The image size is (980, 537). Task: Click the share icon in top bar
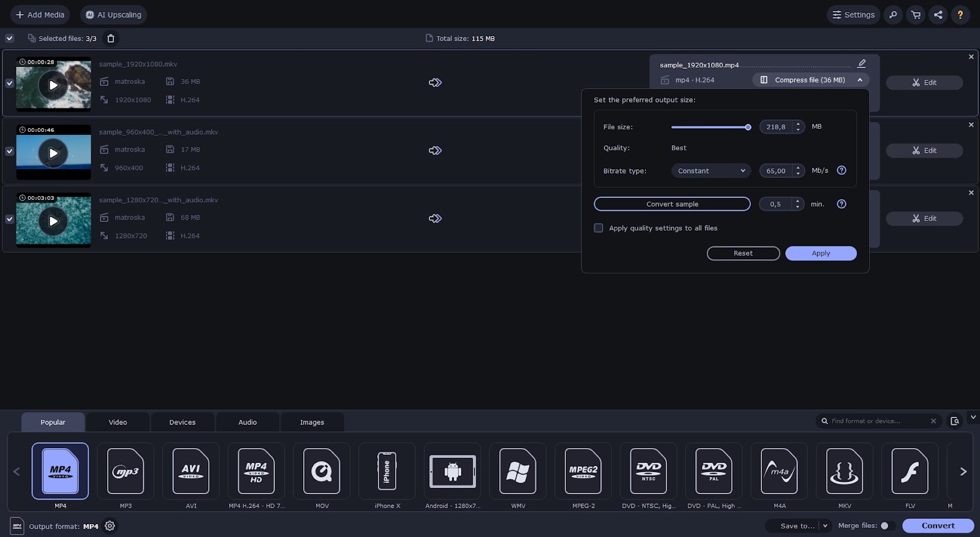(938, 15)
